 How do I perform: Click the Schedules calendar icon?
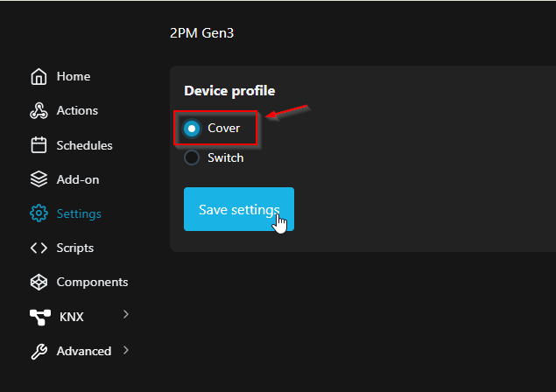(x=39, y=145)
